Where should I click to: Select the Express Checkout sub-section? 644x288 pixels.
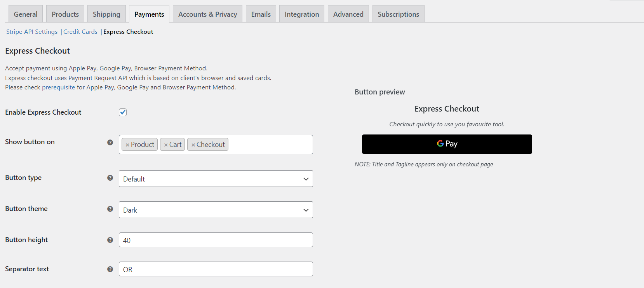[x=128, y=32]
